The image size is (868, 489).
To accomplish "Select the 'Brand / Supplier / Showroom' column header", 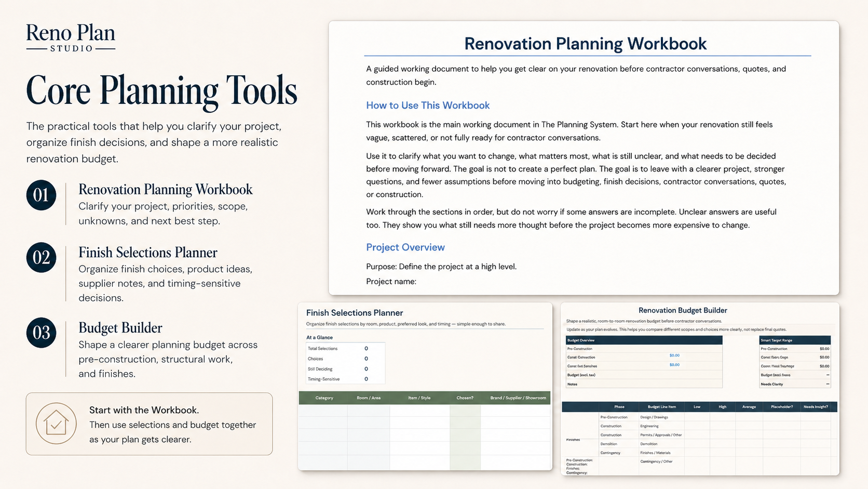I will [518, 398].
